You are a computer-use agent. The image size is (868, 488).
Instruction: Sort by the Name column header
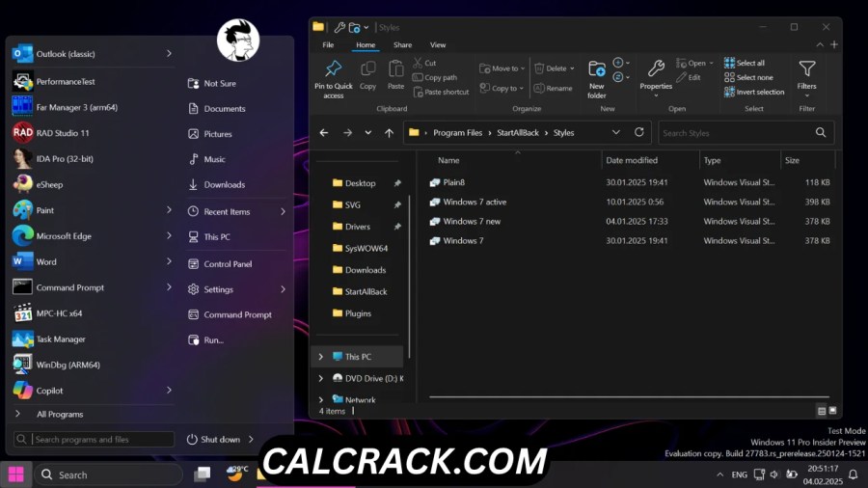tap(448, 160)
